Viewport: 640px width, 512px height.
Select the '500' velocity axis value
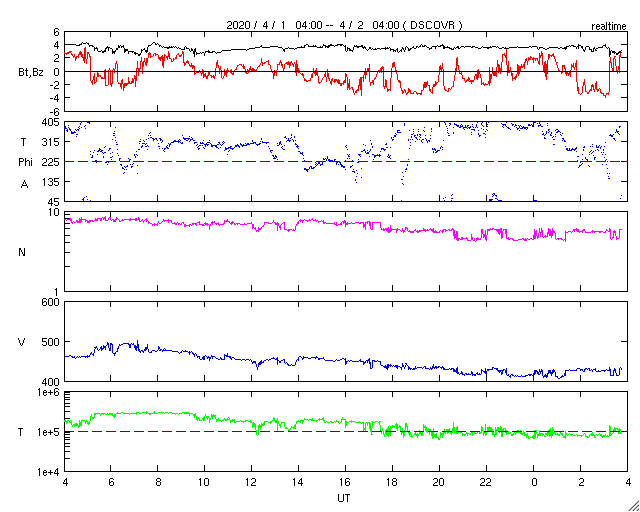tap(51, 342)
